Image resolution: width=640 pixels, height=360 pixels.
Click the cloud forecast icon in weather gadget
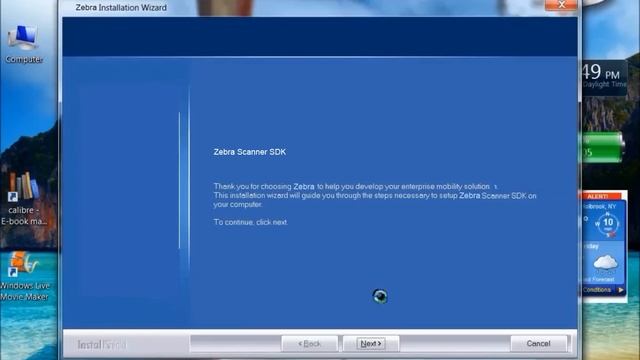[605, 263]
